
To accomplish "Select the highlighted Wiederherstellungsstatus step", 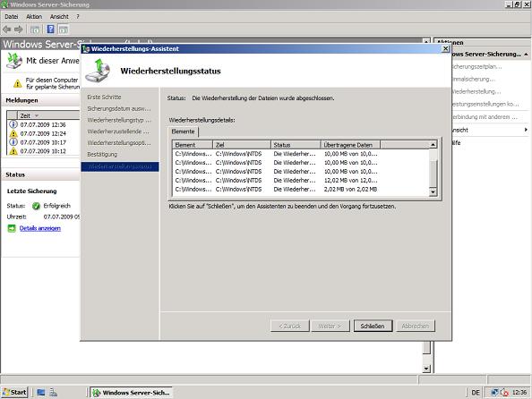I will point(120,166).
